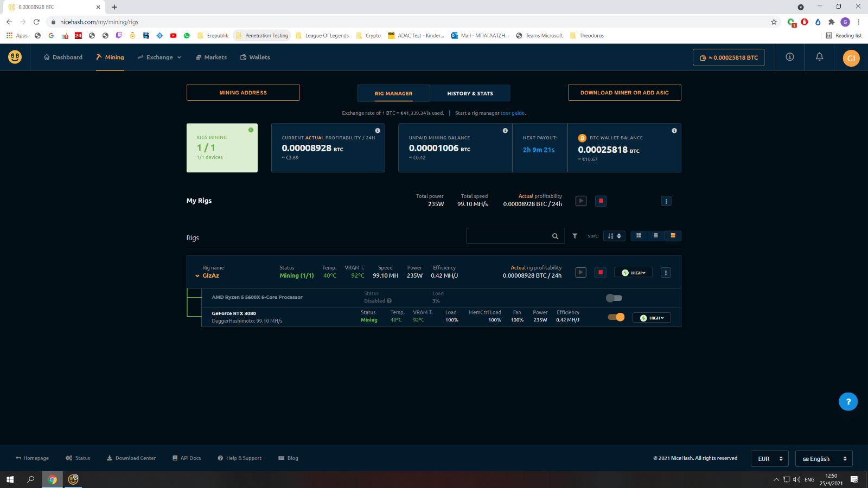Open the info circle icon in header
Image resolution: width=868 pixels, height=488 pixels.
point(790,57)
